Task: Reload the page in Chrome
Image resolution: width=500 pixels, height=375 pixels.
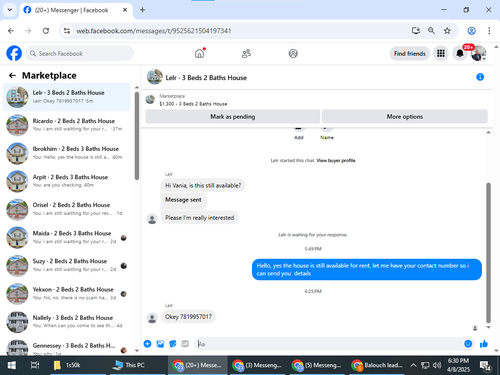Action: click(46, 31)
